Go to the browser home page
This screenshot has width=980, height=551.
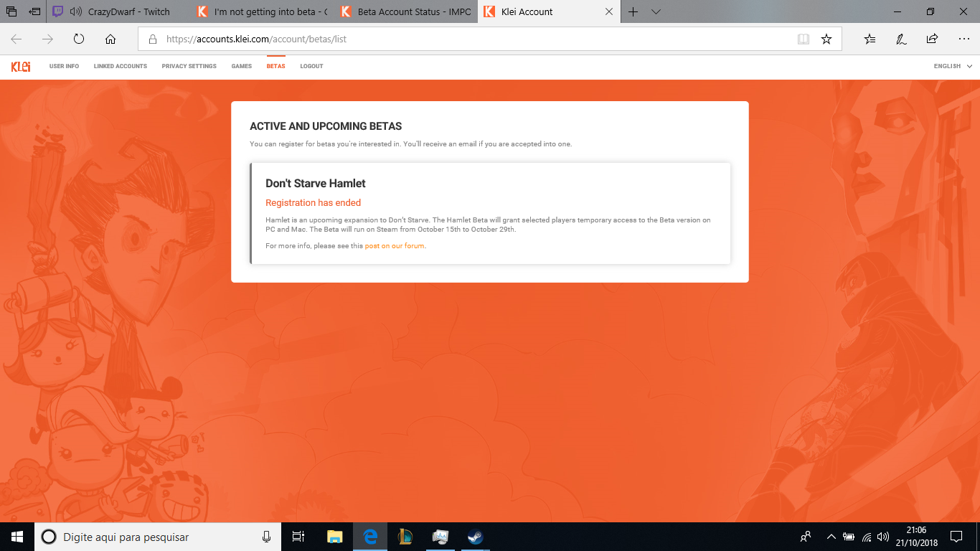click(x=110, y=39)
